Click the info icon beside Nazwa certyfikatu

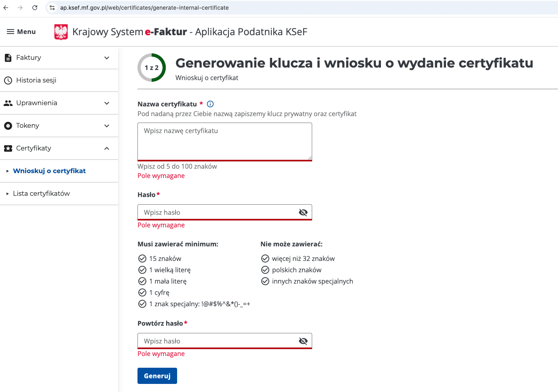coord(210,104)
